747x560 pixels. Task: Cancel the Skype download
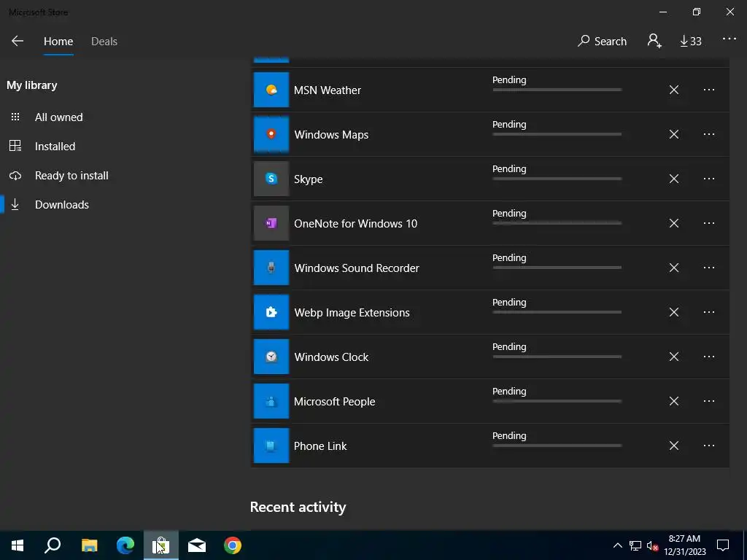pos(673,179)
